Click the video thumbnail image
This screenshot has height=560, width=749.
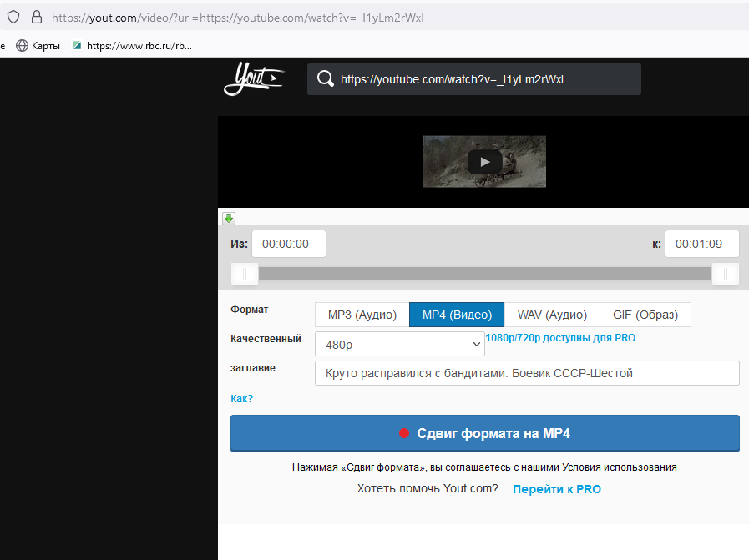point(484,162)
